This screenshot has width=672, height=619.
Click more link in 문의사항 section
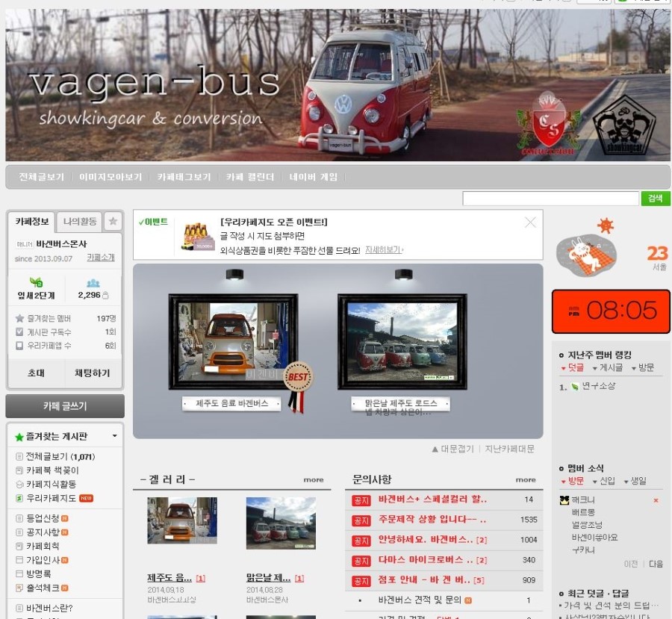tap(526, 479)
